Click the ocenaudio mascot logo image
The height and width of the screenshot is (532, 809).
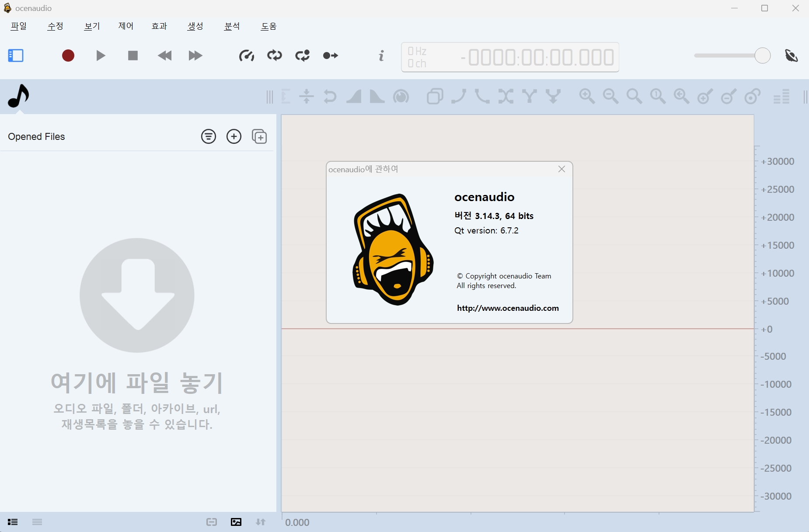(393, 249)
